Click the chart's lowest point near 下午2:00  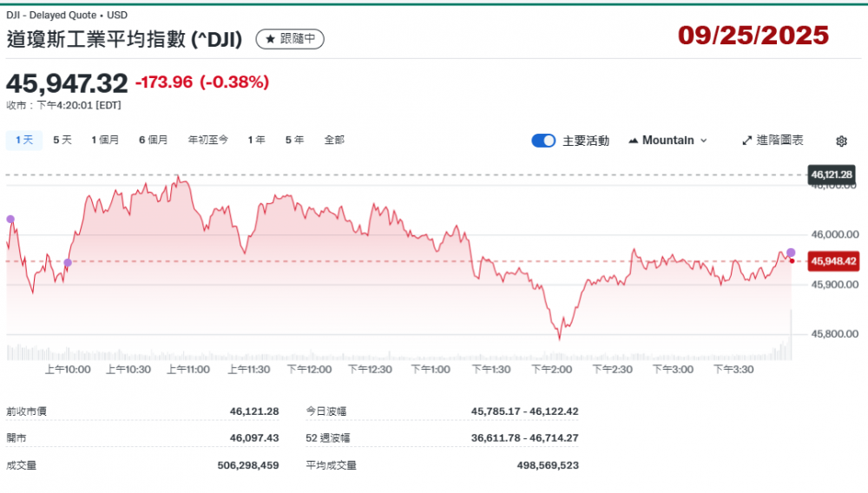click(559, 338)
